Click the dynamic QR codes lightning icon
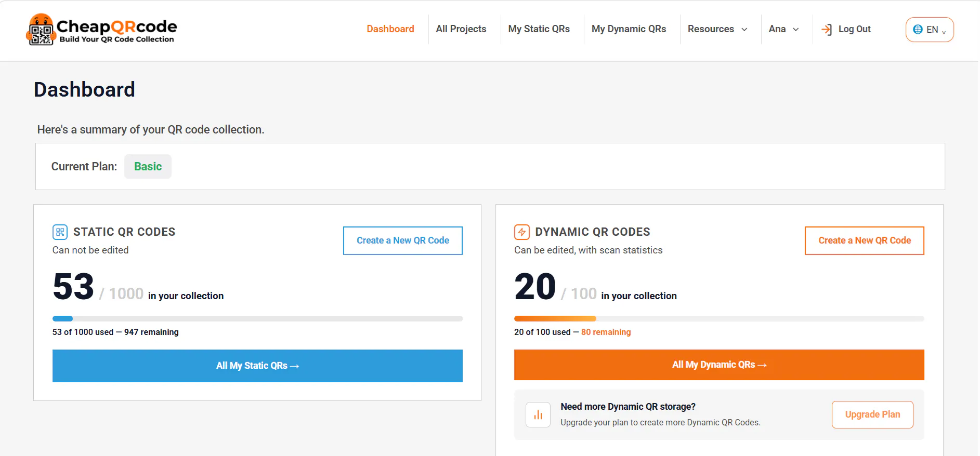980x456 pixels. 521,232
